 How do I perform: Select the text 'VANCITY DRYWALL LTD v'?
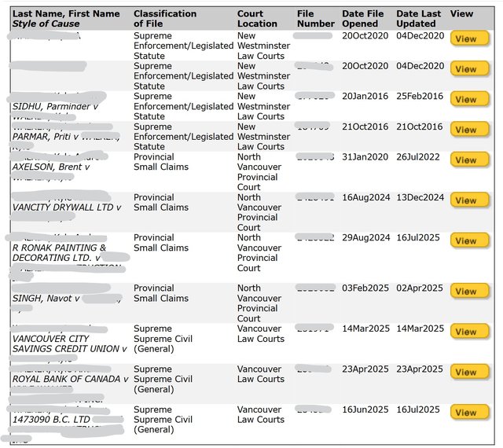click(67, 207)
